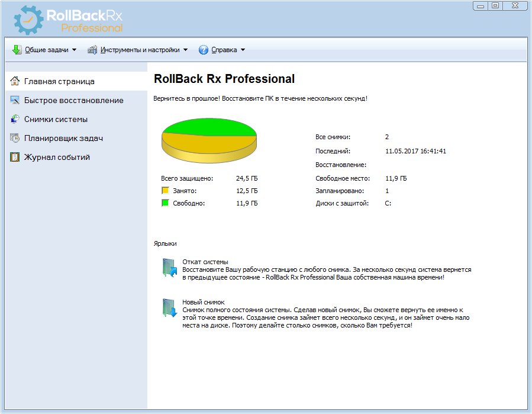
Task: Expand the Справка dropdown arrow
Action: click(x=243, y=50)
